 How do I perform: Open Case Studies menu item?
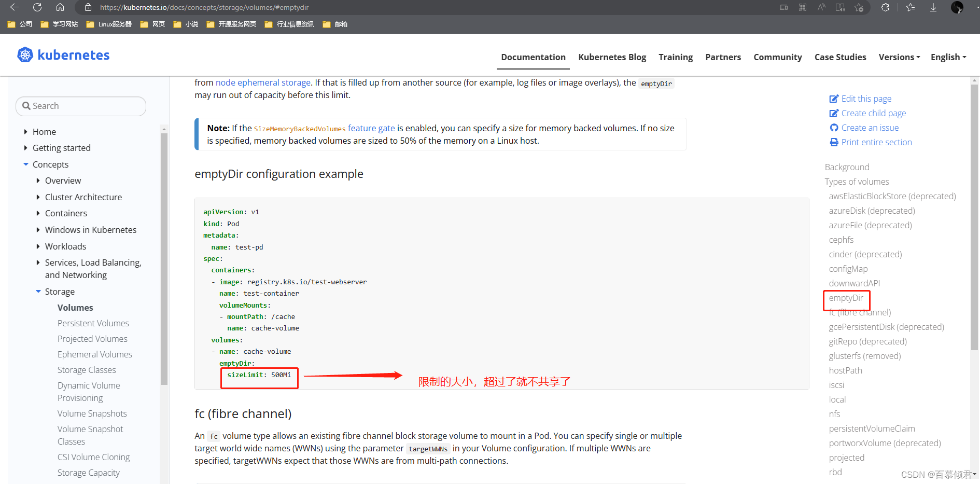click(840, 57)
